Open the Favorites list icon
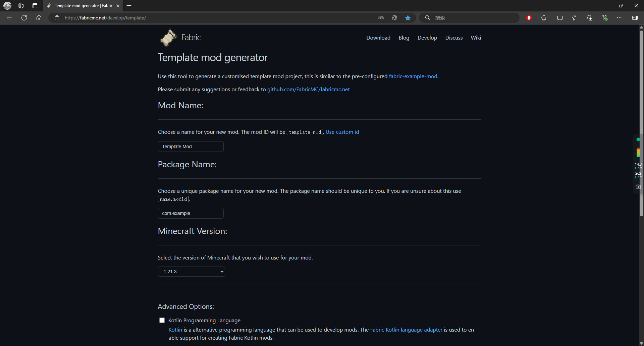Image resolution: width=644 pixels, height=346 pixels. click(x=575, y=18)
